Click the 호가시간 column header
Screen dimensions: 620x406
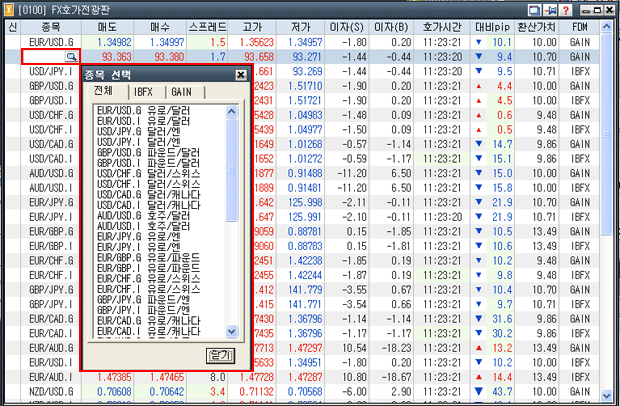click(442, 27)
